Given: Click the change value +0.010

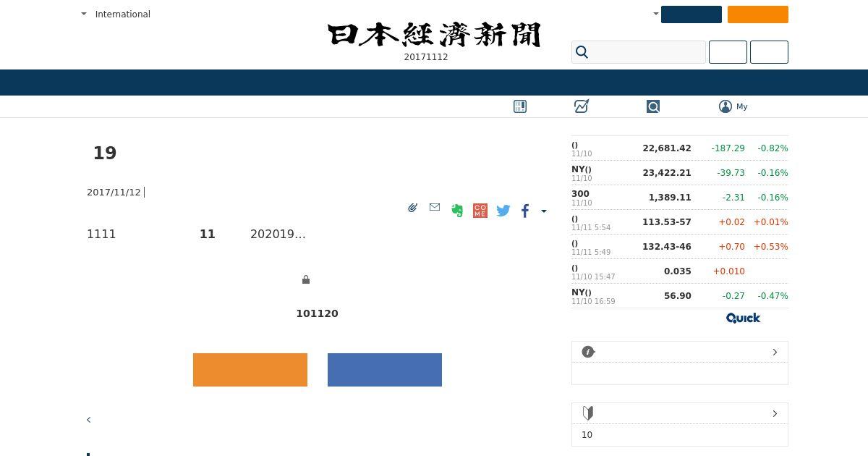Looking at the screenshot, I should coord(729,271).
